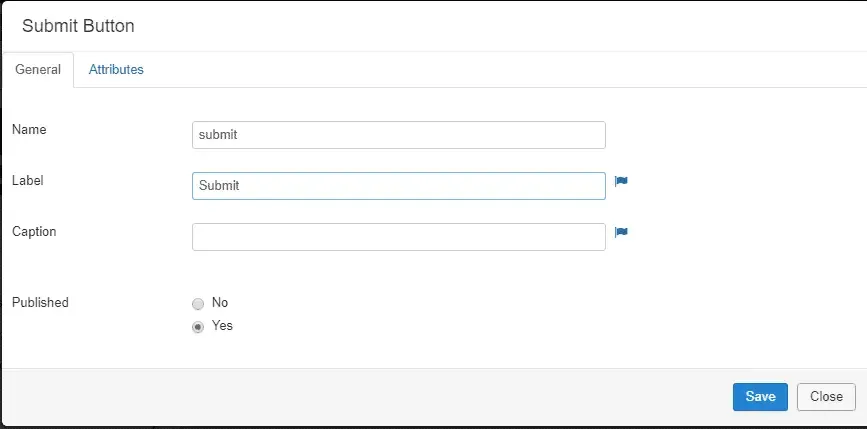
Task: Select the No radio button for Published
Action: pos(198,304)
